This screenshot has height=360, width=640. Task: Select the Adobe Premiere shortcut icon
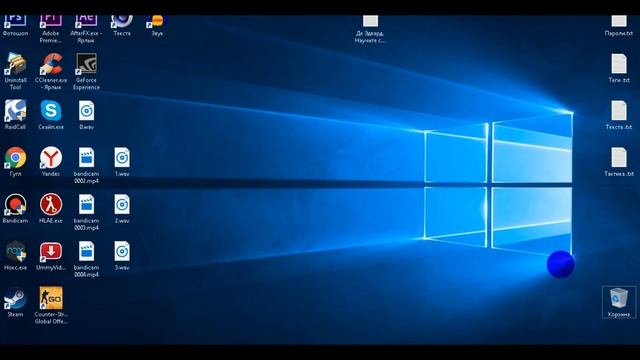tap(51, 29)
